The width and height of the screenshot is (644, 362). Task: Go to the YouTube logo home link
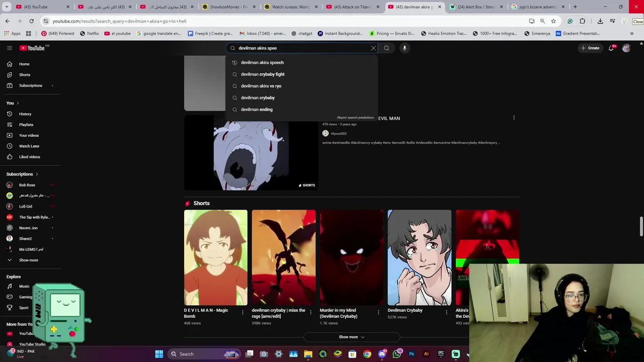tap(32, 48)
